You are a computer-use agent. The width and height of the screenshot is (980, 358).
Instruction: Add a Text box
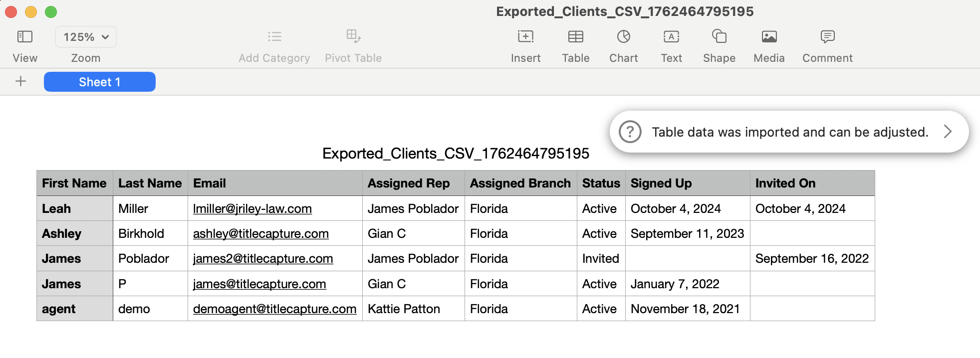click(671, 37)
